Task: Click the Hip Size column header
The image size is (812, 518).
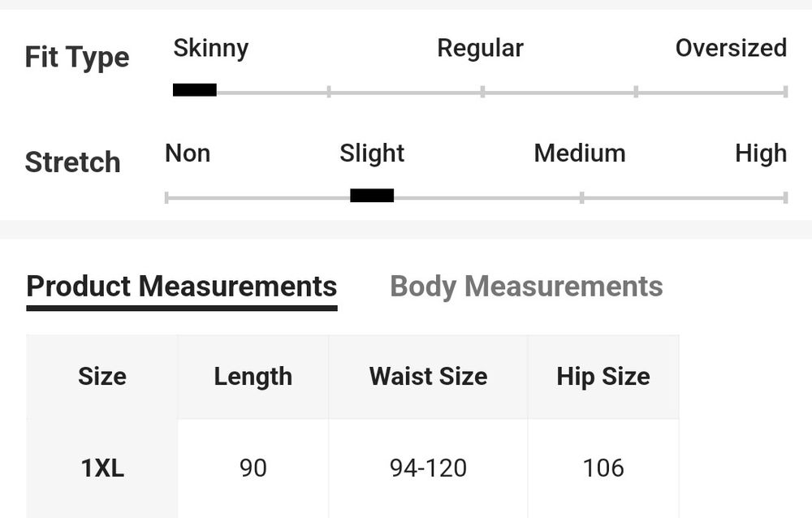Action: [x=603, y=377]
